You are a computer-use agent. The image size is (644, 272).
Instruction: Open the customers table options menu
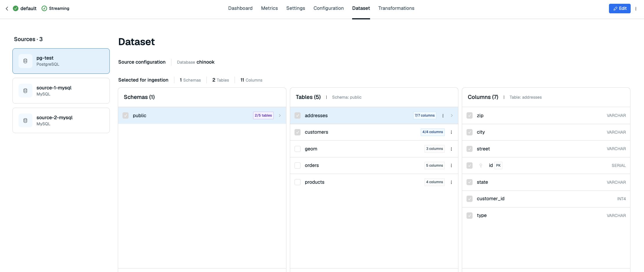point(451,132)
